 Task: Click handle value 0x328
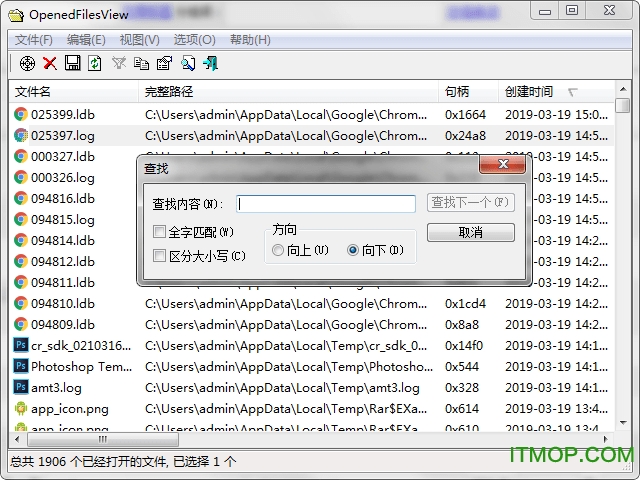(x=462, y=387)
